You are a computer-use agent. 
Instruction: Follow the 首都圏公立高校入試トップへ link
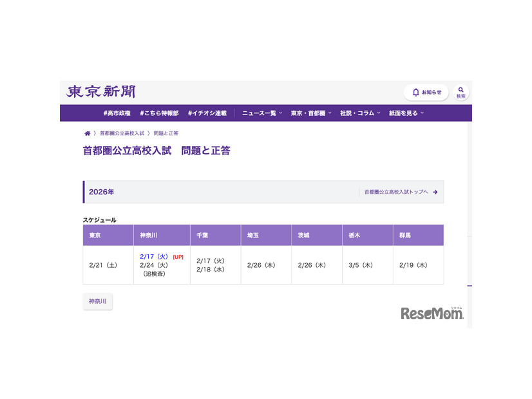click(x=395, y=192)
